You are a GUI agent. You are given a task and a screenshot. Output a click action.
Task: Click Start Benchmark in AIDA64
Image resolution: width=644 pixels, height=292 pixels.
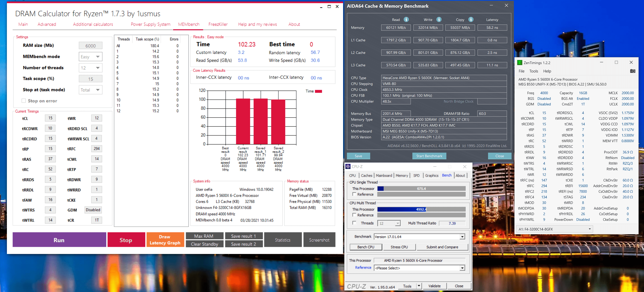pyautogui.click(x=429, y=156)
